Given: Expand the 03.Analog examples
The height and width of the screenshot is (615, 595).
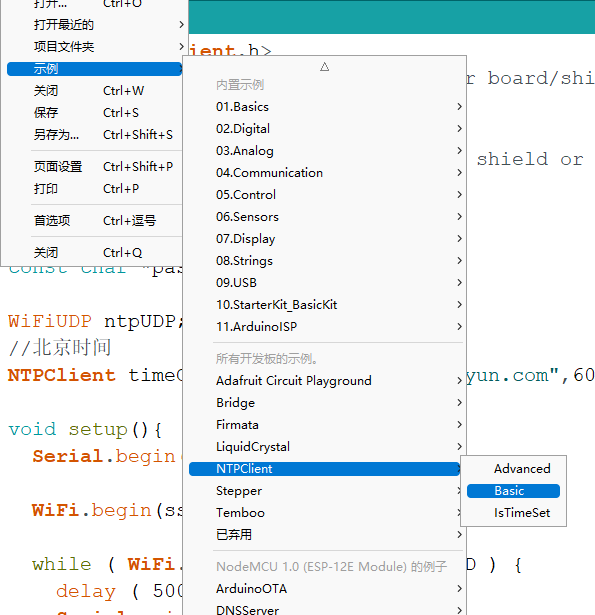Looking at the screenshot, I should 324,151.
